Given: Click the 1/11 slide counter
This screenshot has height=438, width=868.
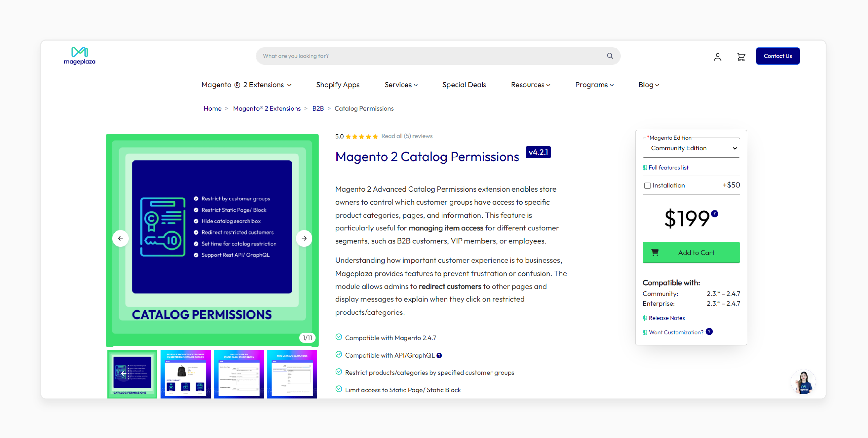Looking at the screenshot, I should (x=307, y=338).
